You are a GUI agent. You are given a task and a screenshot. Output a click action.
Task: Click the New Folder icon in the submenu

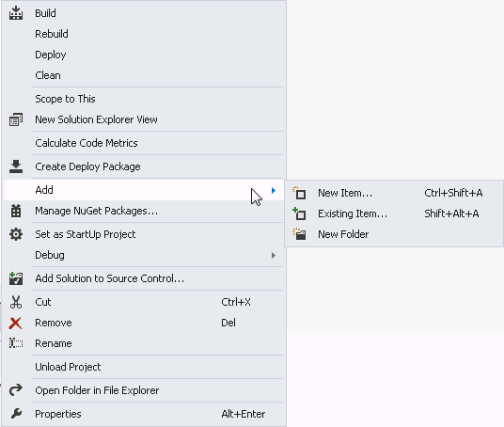299,234
